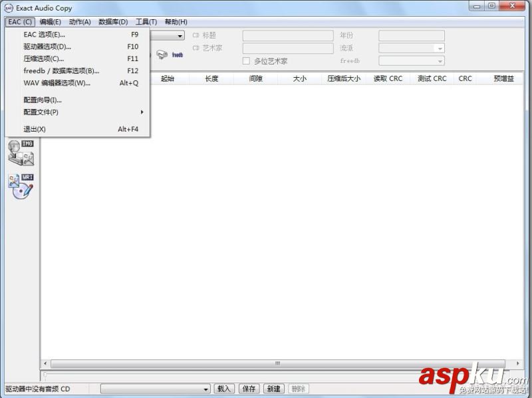Click the 新建 new profile button
Image resolution: width=532 pixels, height=398 pixels.
(273, 389)
